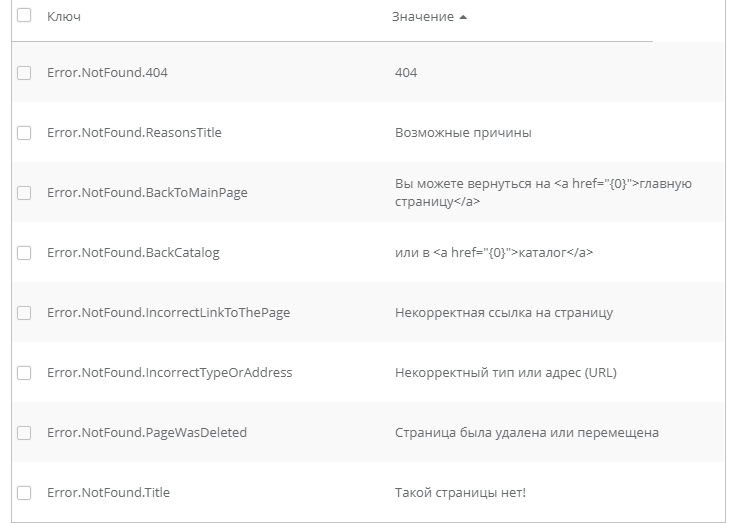
Task: Click the sort arrow next to Значение
Action: (463, 17)
